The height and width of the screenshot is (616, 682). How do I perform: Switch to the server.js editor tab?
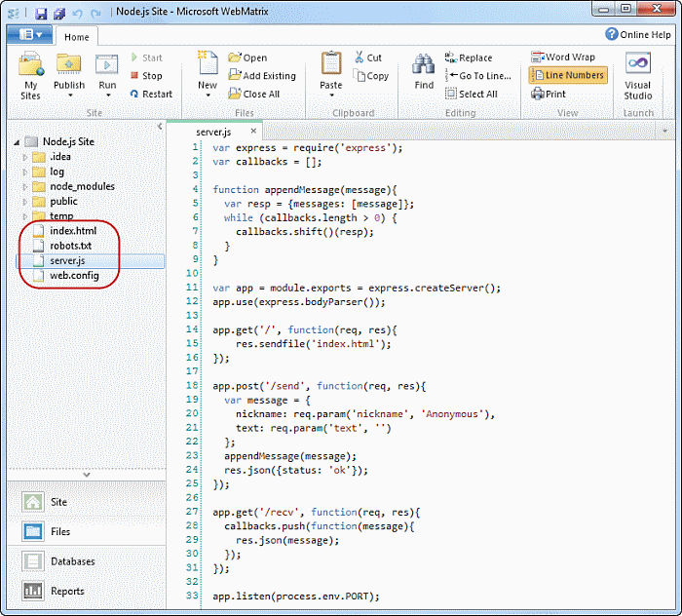pyautogui.click(x=213, y=131)
